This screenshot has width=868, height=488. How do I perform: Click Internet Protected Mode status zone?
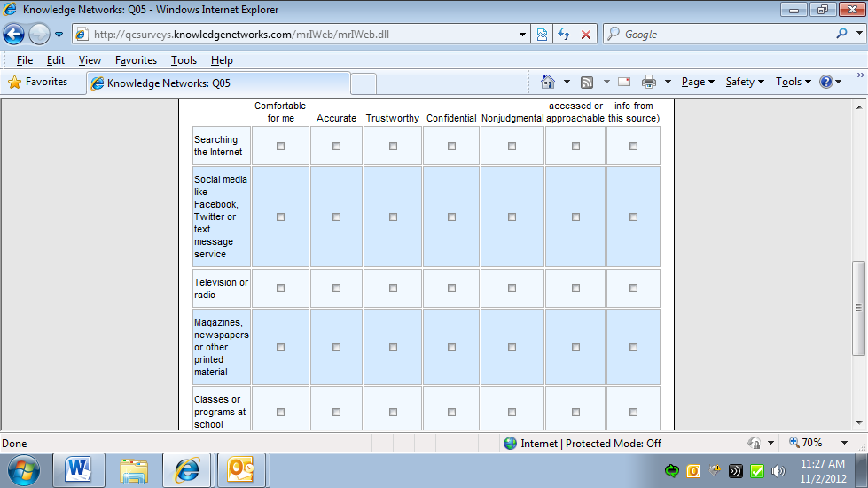[x=583, y=443]
